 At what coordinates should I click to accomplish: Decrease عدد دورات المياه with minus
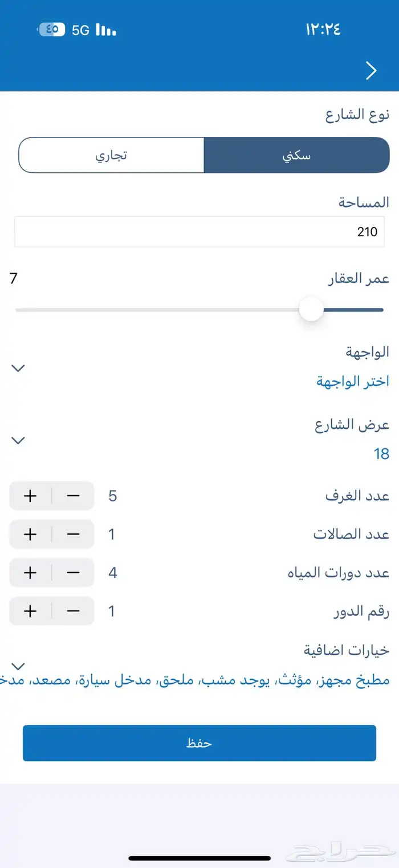click(x=73, y=573)
